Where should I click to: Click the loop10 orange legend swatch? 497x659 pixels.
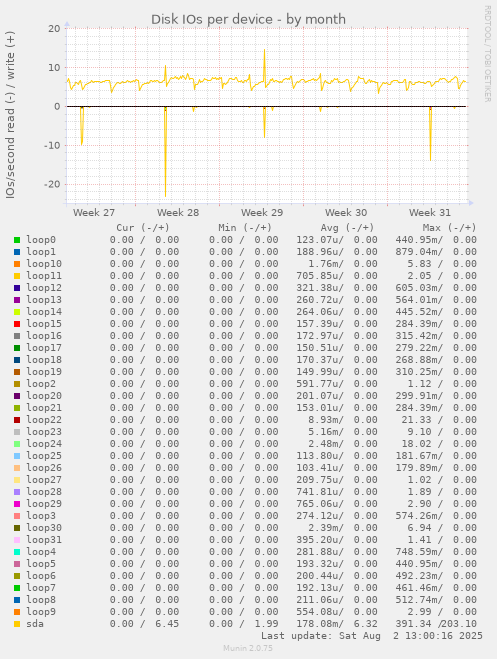17,264
